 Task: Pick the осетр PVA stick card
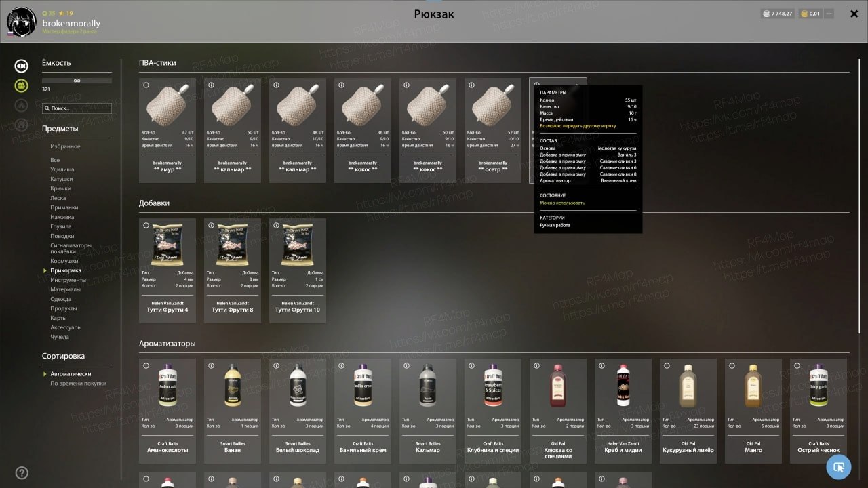pos(493,130)
